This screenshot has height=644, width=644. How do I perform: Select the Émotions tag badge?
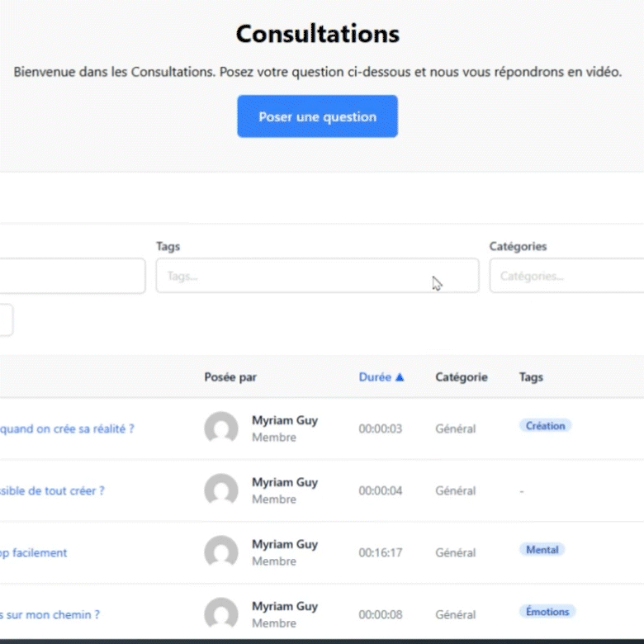tap(547, 612)
